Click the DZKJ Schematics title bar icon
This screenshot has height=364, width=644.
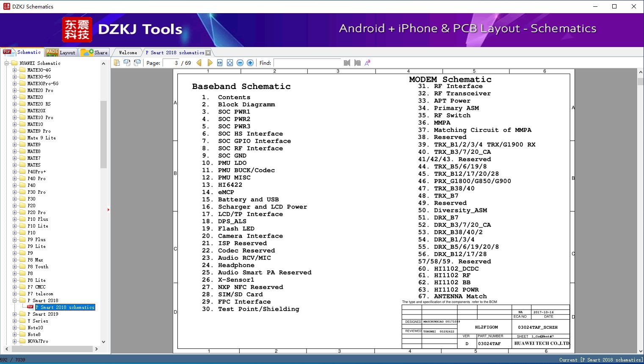click(6, 6)
